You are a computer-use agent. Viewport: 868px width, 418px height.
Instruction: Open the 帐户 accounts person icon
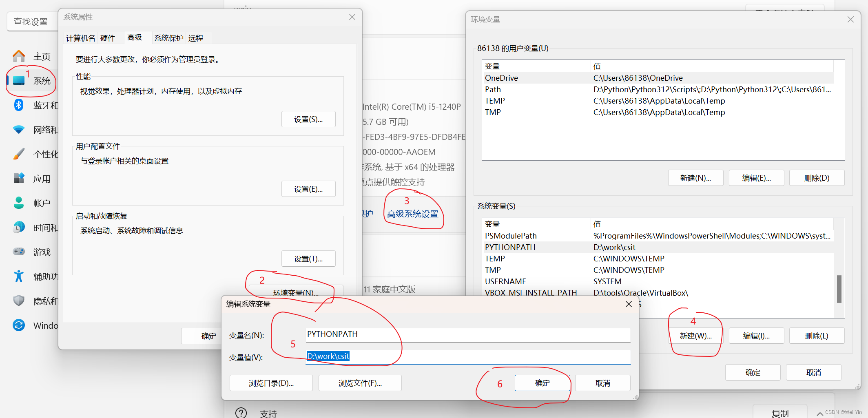click(x=19, y=203)
